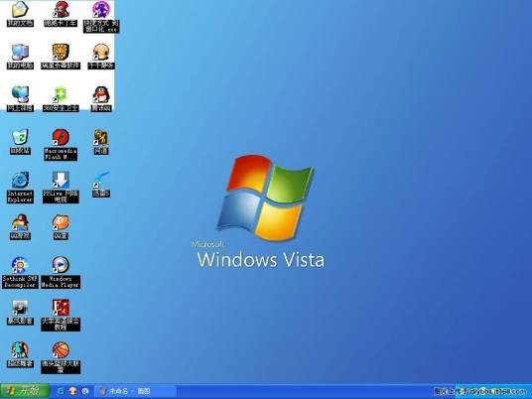This screenshot has height=399, width=532.
Task: Launch the headphones music player shortcut
Action: coord(101,57)
